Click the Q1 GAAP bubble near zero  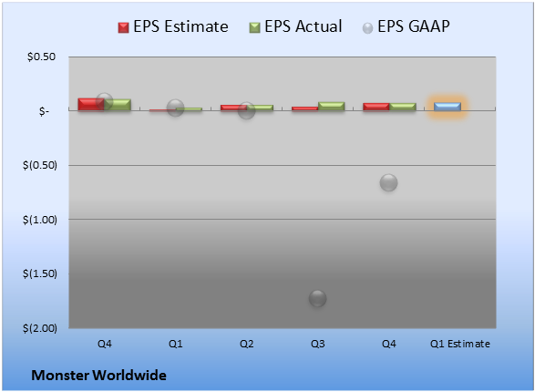175,108
